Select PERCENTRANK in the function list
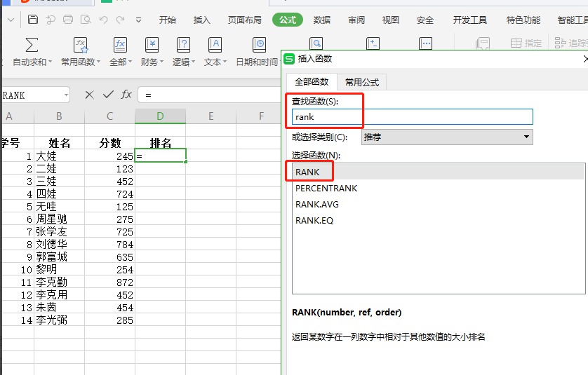Screen dimensions: 588x375 326,189
